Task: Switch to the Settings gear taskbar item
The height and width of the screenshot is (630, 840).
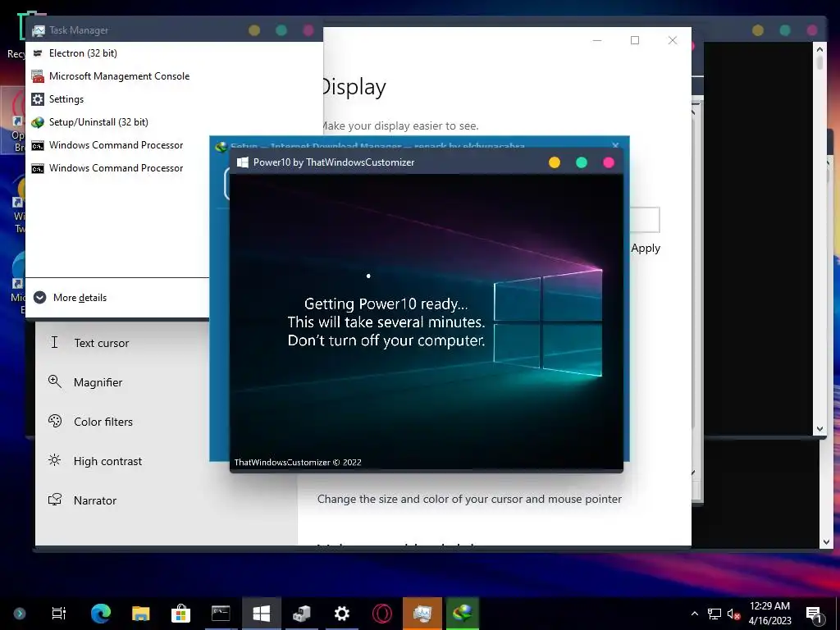Action: click(342, 613)
